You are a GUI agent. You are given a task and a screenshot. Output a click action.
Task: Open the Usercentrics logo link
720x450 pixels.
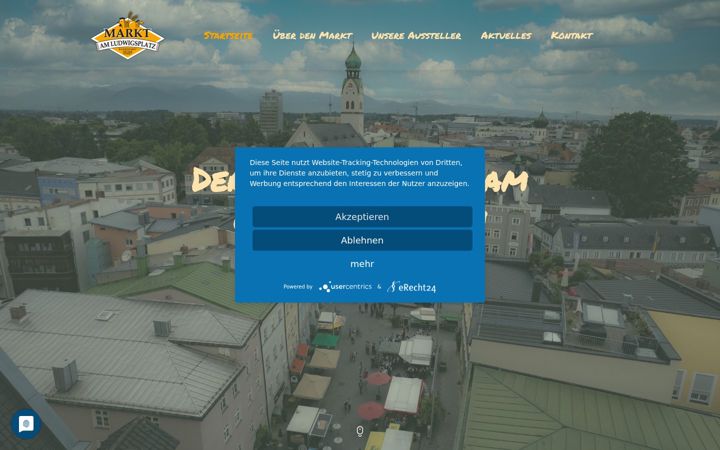click(x=345, y=287)
